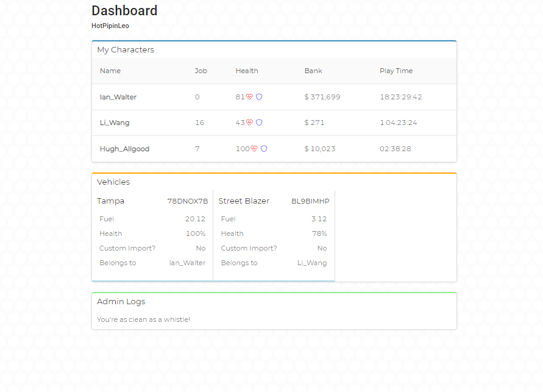Click Hugh_Allgood's heart health icon

[254, 149]
